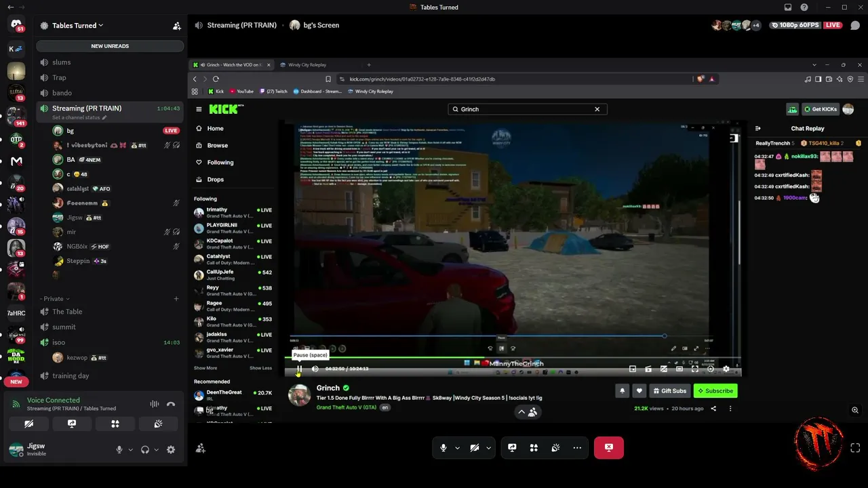
Task: Click the noise suppression waveform icon
Action: (x=155, y=404)
